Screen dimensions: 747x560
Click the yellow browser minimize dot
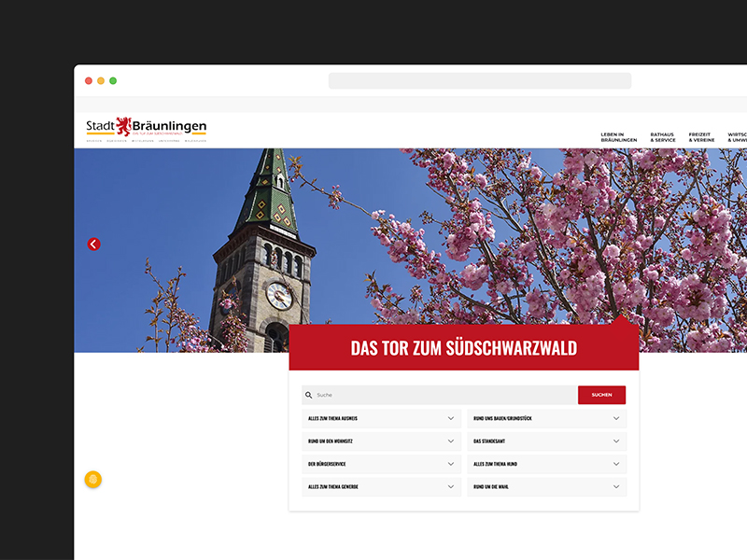(x=101, y=81)
